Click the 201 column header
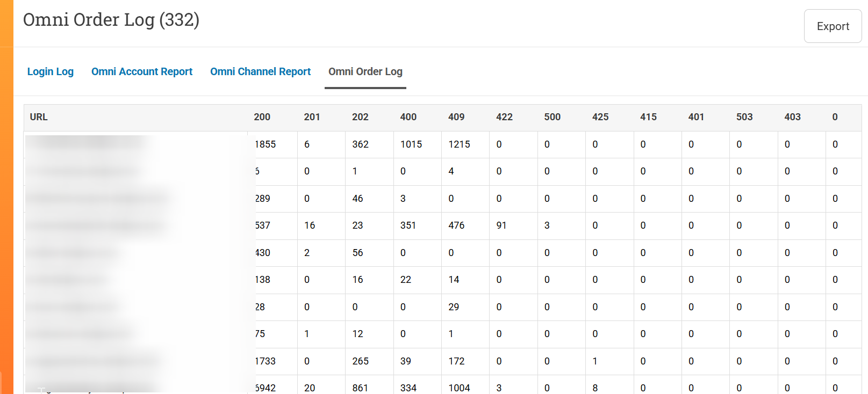 tap(312, 117)
